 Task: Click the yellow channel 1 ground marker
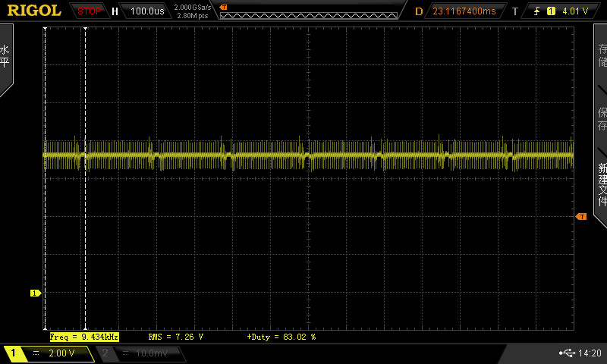36,293
